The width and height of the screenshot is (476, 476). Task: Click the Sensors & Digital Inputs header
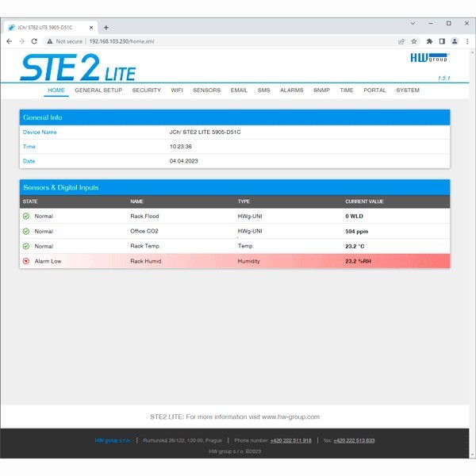(x=235, y=187)
